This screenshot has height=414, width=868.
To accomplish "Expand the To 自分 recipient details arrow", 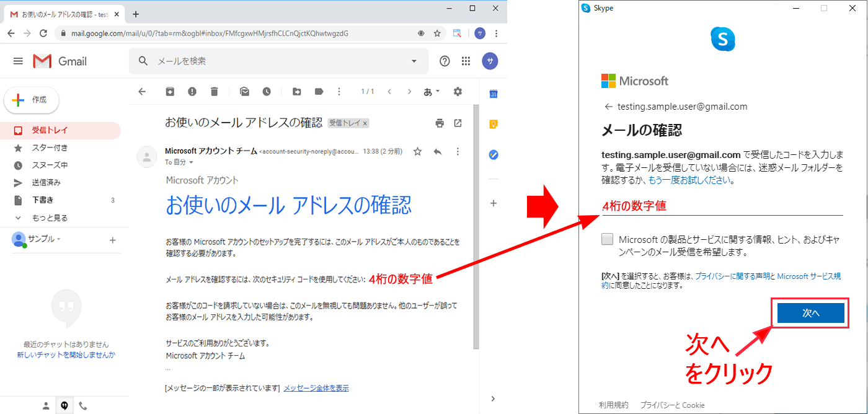I will [x=191, y=162].
